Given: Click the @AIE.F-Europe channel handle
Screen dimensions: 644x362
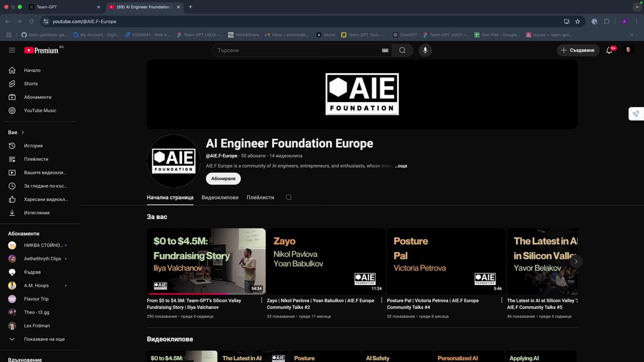Looking at the screenshot, I should [221, 156].
